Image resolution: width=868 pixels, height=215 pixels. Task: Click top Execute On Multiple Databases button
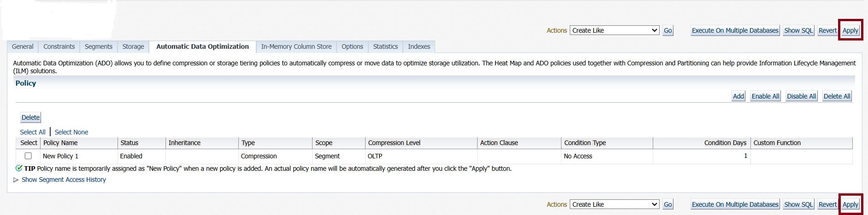[x=735, y=30]
